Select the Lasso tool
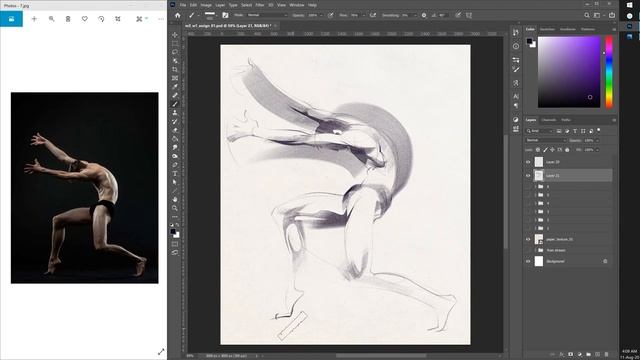640x360 pixels. click(x=175, y=52)
